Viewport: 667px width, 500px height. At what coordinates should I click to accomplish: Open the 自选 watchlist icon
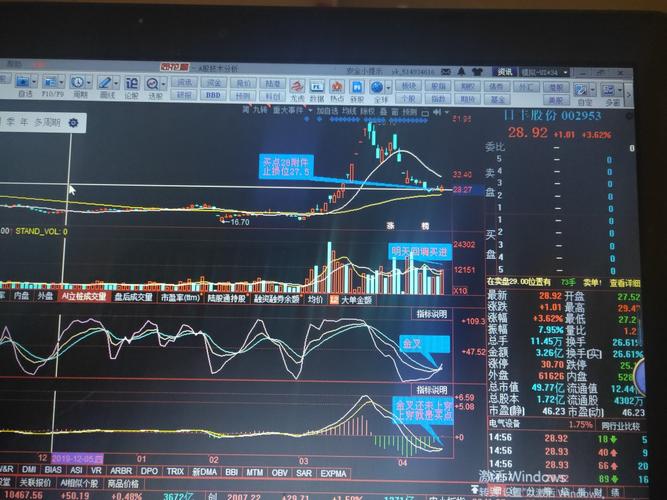point(22,82)
